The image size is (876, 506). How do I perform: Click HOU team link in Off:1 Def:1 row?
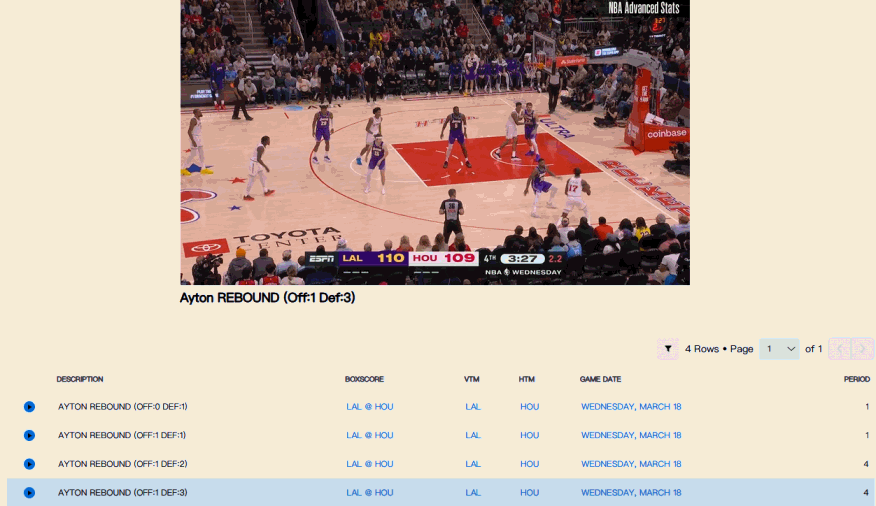click(x=530, y=435)
